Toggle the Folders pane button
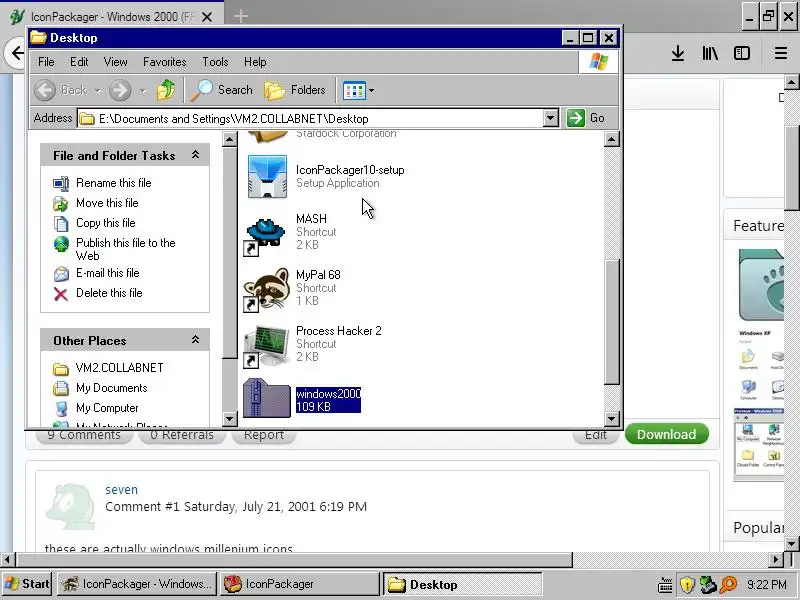 295,90
